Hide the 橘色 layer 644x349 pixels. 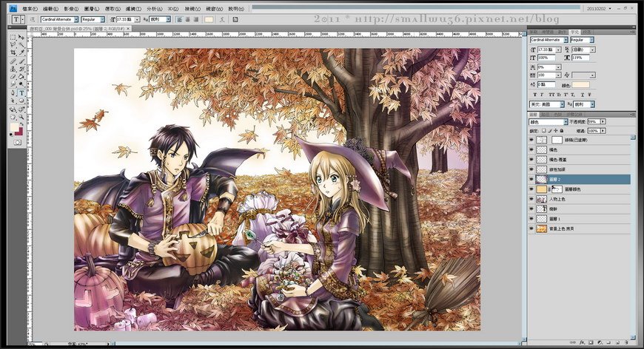pos(531,149)
